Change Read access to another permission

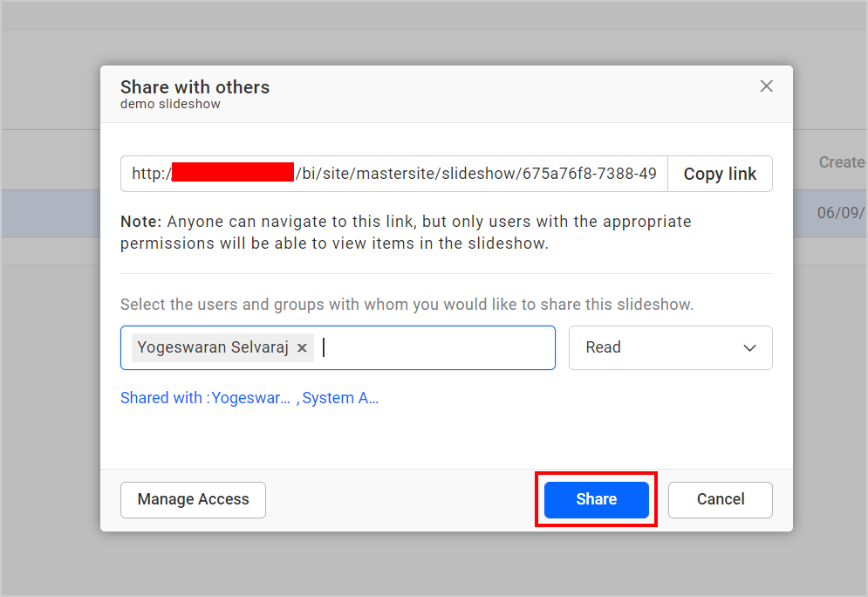(670, 347)
